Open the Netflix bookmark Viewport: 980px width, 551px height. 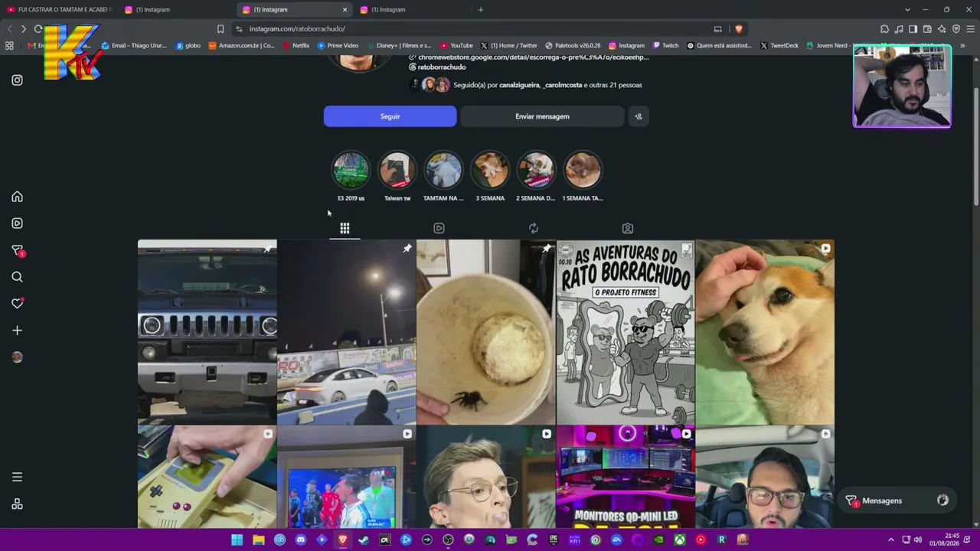click(296, 46)
